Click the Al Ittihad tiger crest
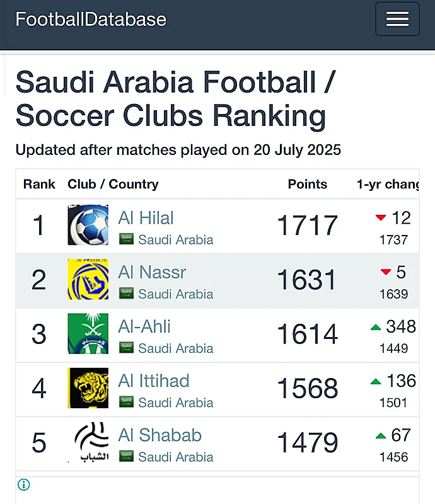435x504 pixels. tap(88, 388)
